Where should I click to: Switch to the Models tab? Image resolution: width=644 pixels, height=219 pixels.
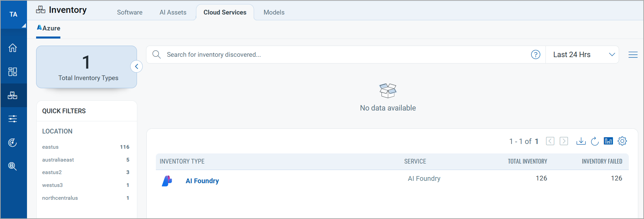274,13
